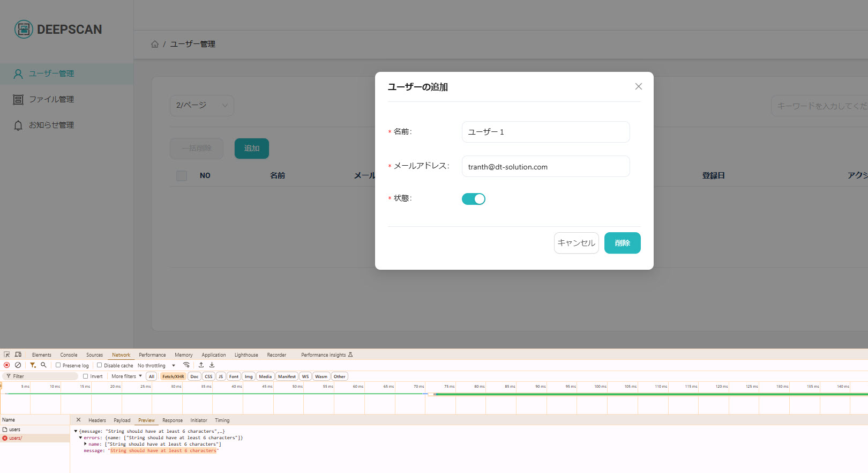Click the inspect element picker icon
The image size is (868, 473).
pyautogui.click(x=7, y=354)
